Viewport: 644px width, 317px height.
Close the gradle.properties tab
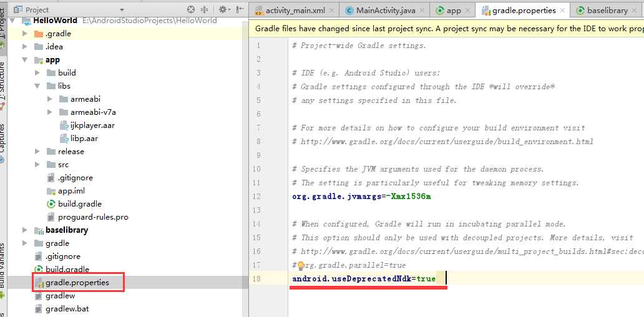coord(562,11)
